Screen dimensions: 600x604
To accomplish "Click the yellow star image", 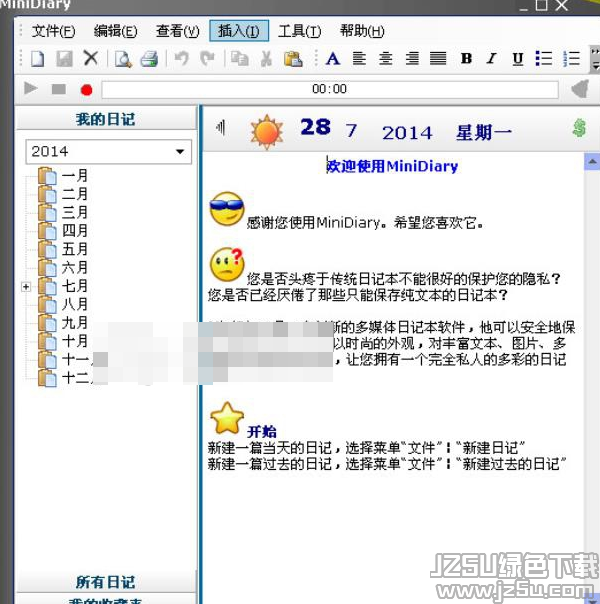I will (227, 419).
